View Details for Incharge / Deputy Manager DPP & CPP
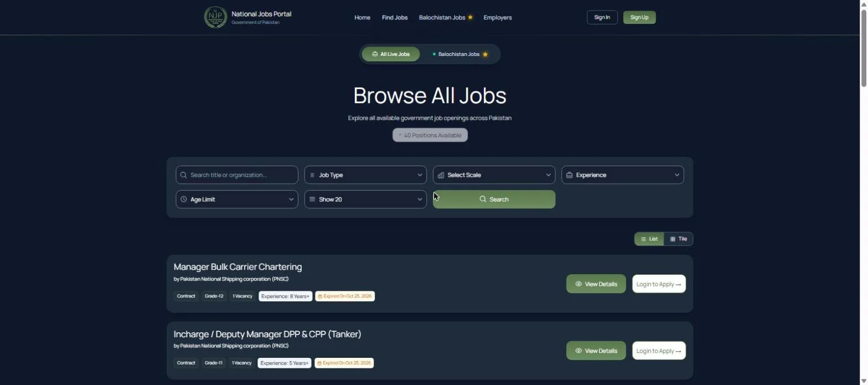This screenshot has height=385, width=868. click(596, 351)
